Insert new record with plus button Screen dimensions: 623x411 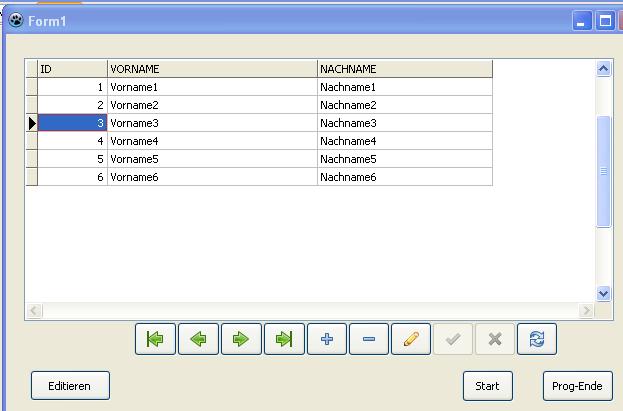click(327, 339)
